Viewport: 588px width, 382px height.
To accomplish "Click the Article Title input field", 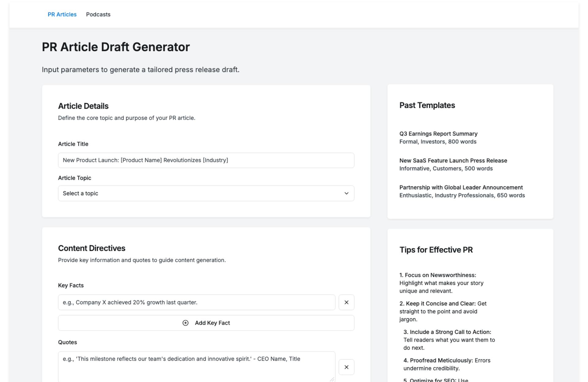I will click(x=206, y=160).
